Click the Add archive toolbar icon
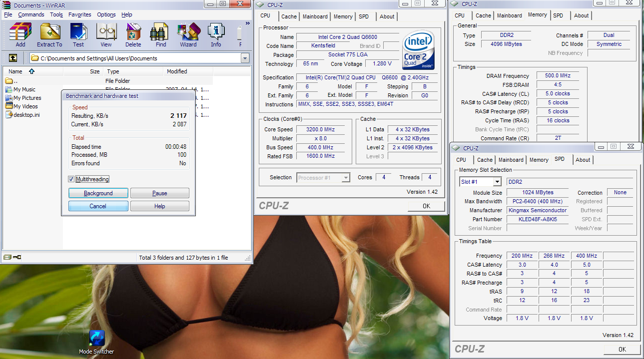Screen dimensions: 644x359 [x=20, y=34]
